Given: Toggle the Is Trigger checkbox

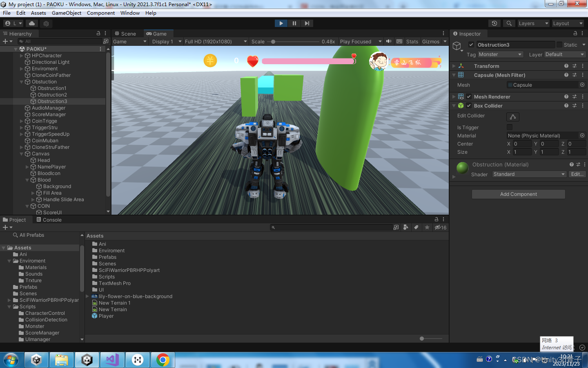Looking at the screenshot, I should (510, 127).
